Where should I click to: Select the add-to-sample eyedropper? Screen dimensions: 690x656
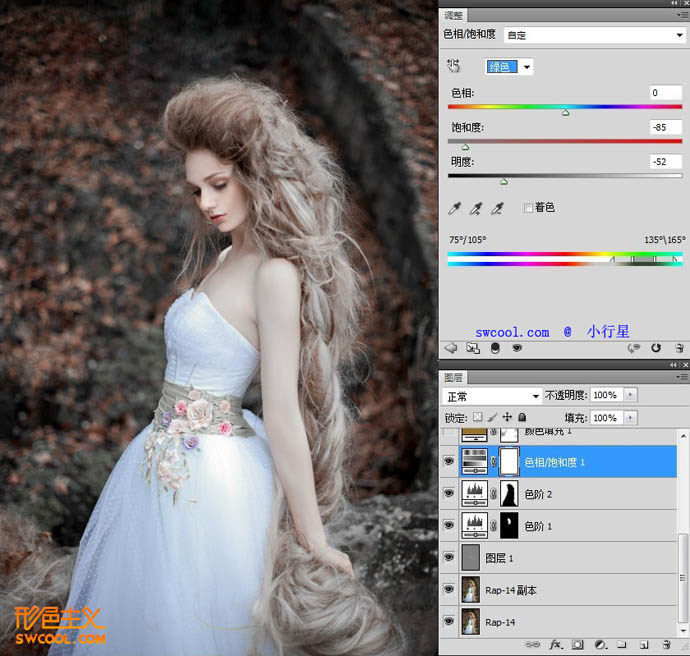(x=476, y=208)
